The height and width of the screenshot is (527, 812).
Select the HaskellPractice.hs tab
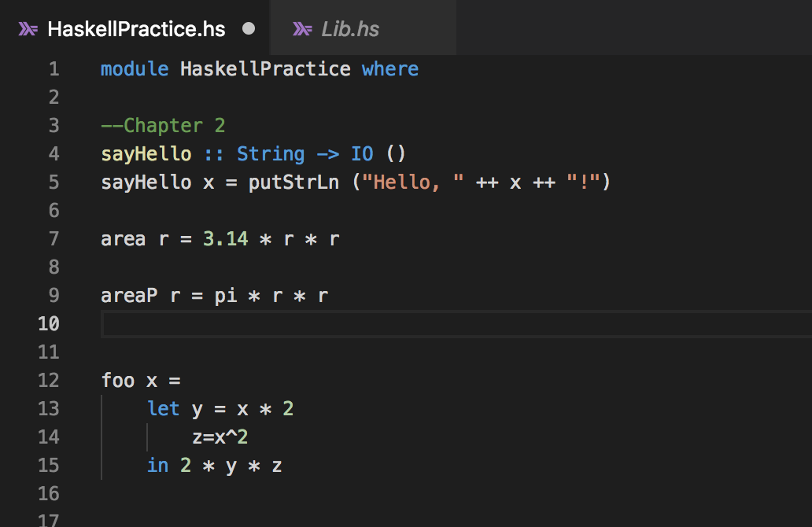pyautogui.click(x=136, y=29)
